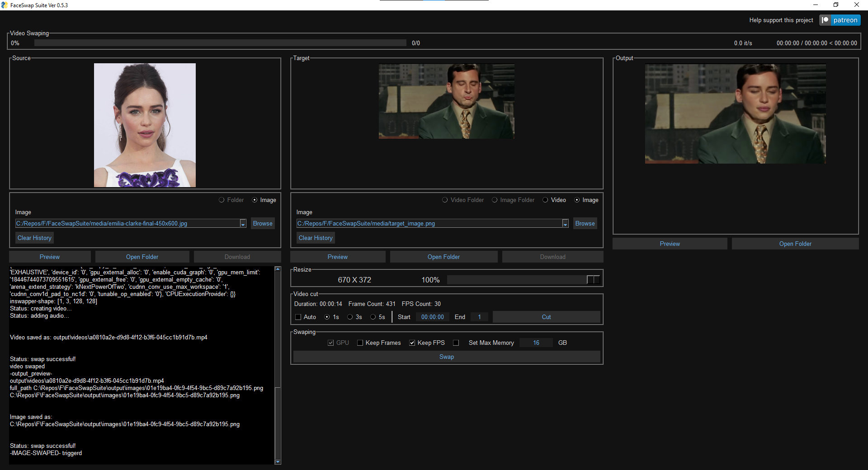Enable the Auto video cut checkbox
Viewport: 868px width, 470px height.
[298, 317]
